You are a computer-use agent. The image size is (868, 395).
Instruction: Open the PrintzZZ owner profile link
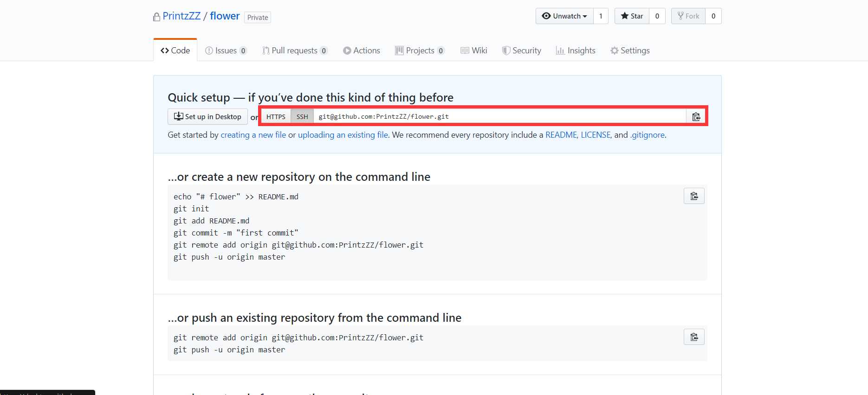[x=181, y=16]
